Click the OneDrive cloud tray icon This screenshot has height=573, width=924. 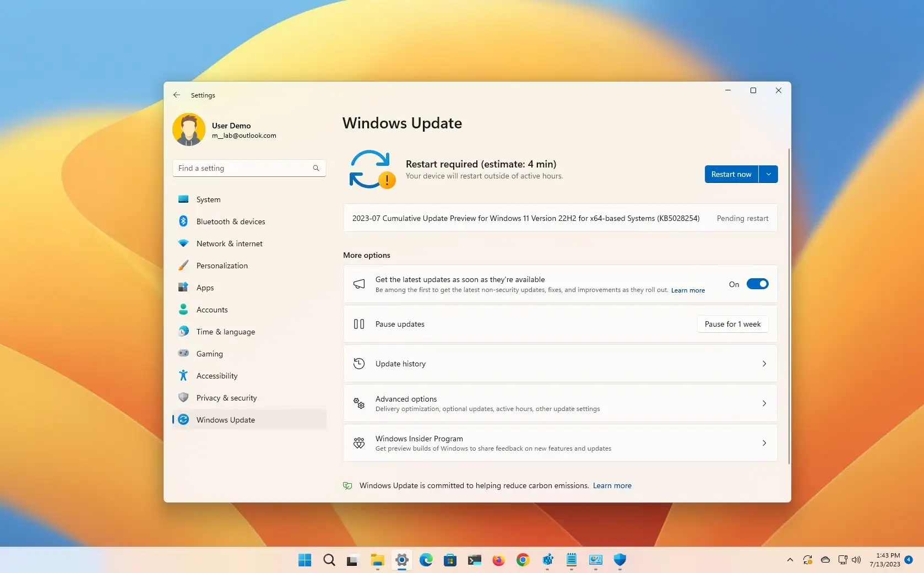825,560
